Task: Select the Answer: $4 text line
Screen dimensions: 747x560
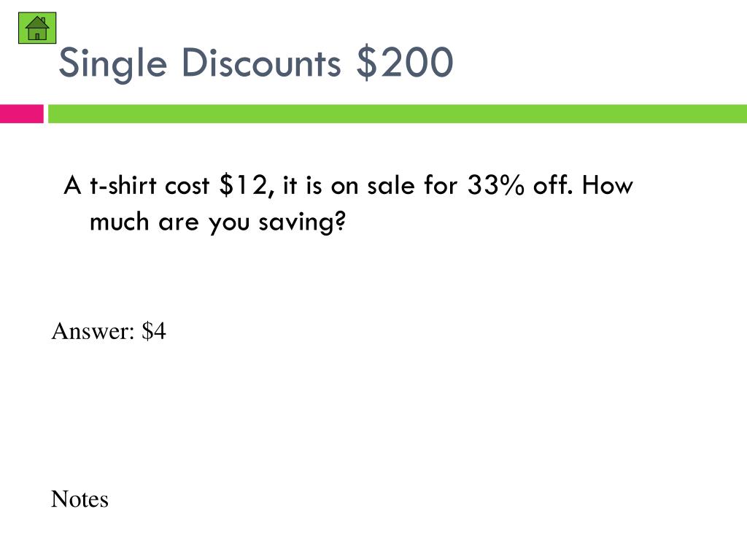Action: (x=109, y=331)
